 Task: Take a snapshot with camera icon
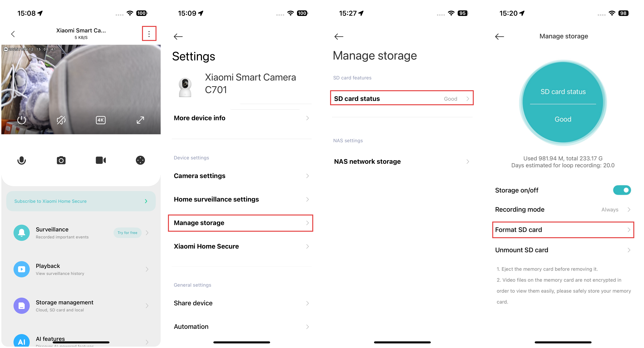click(x=61, y=160)
